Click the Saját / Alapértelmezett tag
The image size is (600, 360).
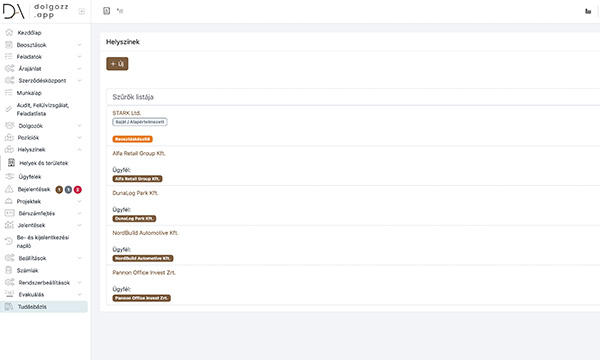tap(140, 122)
